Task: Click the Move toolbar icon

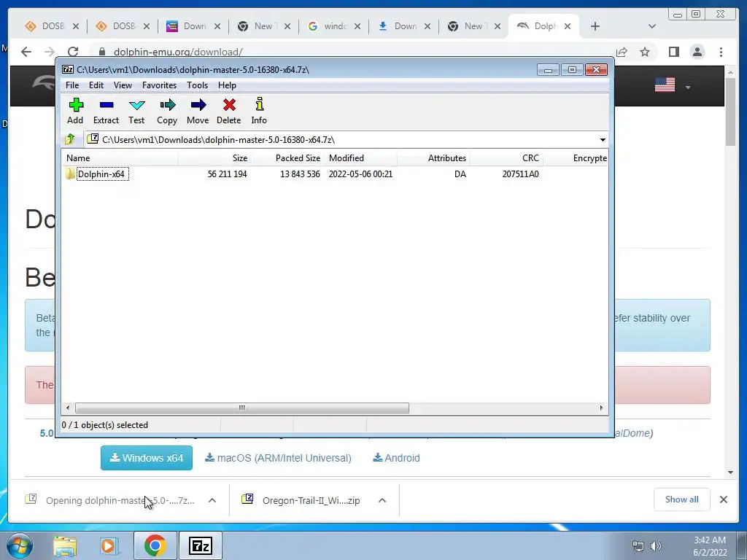Action: tap(198, 111)
